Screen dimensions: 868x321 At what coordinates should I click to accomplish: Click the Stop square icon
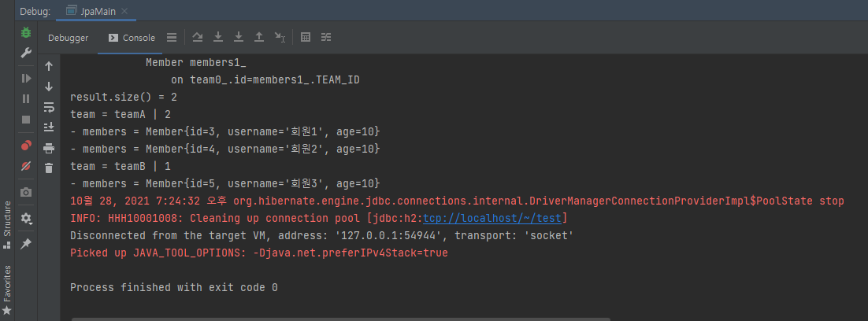click(x=26, y=120)
